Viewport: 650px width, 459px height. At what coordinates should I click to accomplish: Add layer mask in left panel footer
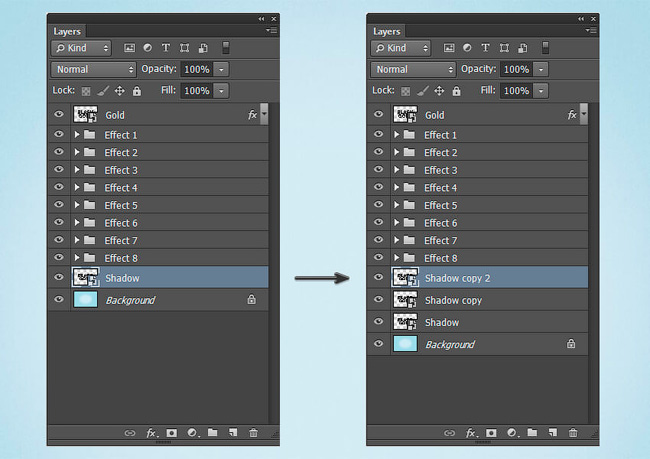tap(172, 433)
